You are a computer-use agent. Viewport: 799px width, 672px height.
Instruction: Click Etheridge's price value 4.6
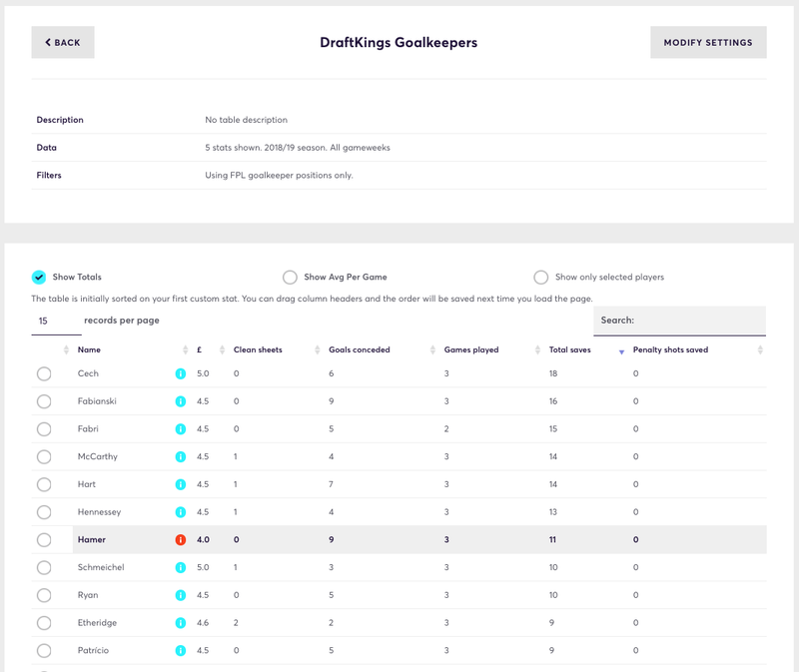click(203, 623)
